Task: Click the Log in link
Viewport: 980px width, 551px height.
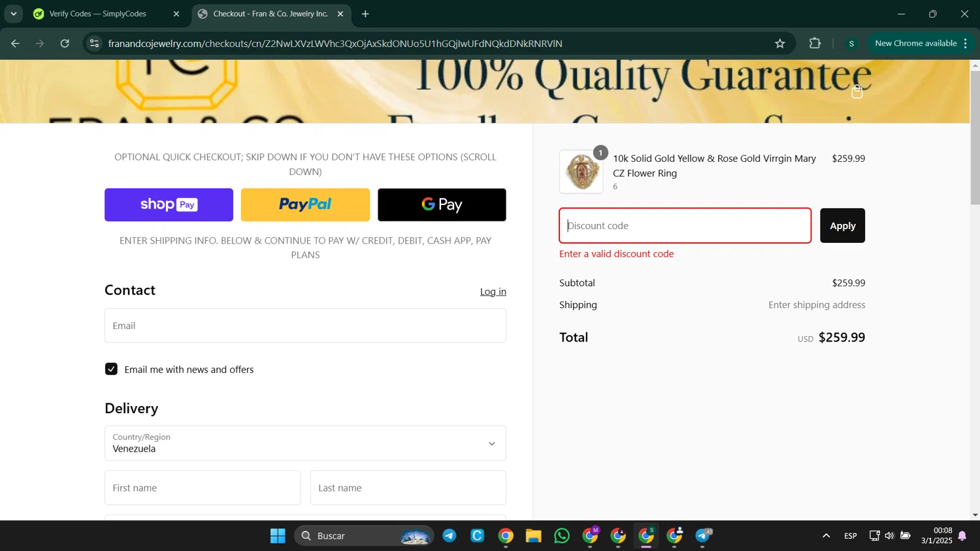Action: click(493, 292)
